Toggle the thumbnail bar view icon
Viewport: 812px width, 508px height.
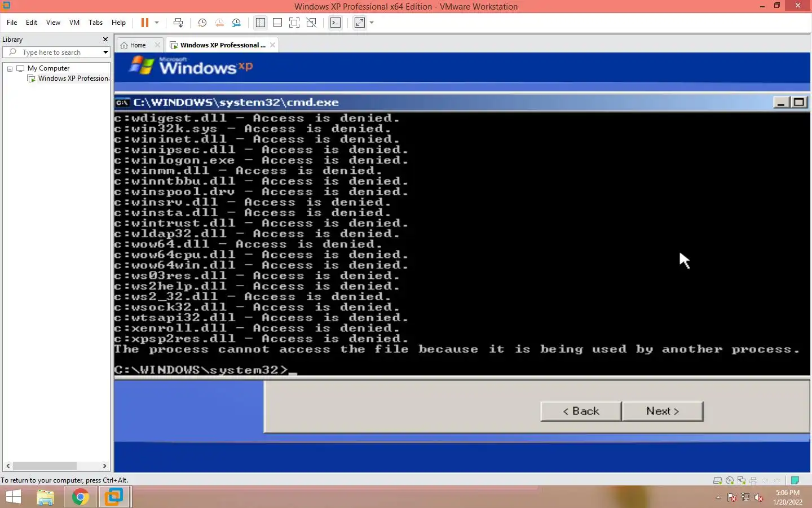pos(277,23)
